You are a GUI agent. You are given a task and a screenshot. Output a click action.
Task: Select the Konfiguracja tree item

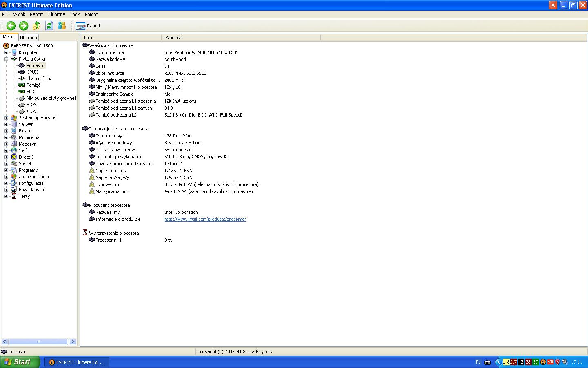[x=31, y=183]
